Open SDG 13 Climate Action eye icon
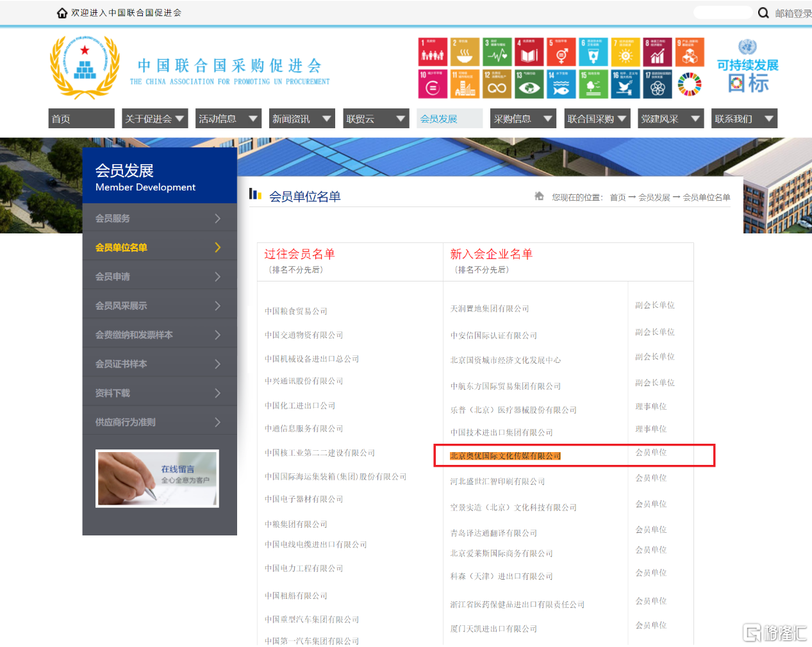The width and height of the screenshot is (812, 647). 529,84
